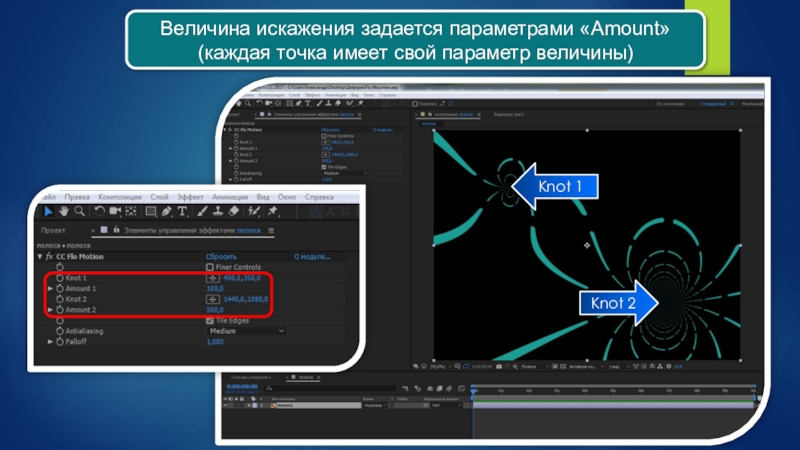Select the Rotation tool in enlarged inset
Viewport: 800px width, 450px height.
click(99, 211)
